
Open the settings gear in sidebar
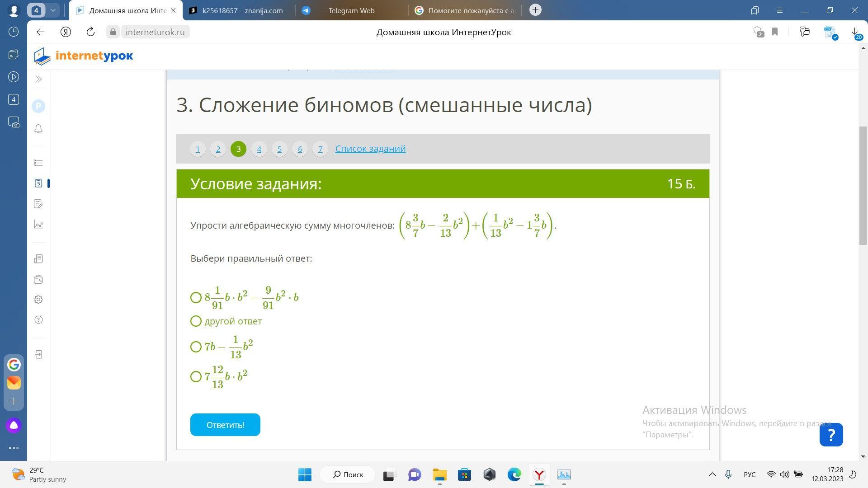tap(38, 300)
